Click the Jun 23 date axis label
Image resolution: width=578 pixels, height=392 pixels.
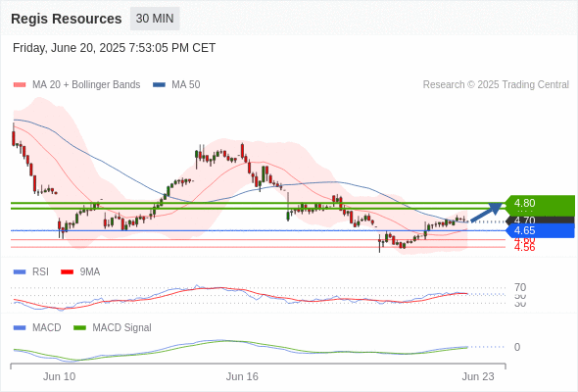478,377
